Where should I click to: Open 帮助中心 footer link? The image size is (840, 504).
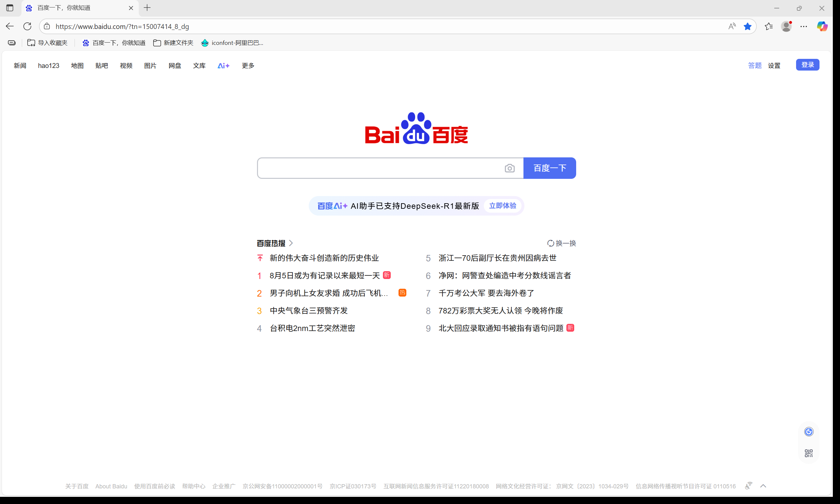pos(194,486)
